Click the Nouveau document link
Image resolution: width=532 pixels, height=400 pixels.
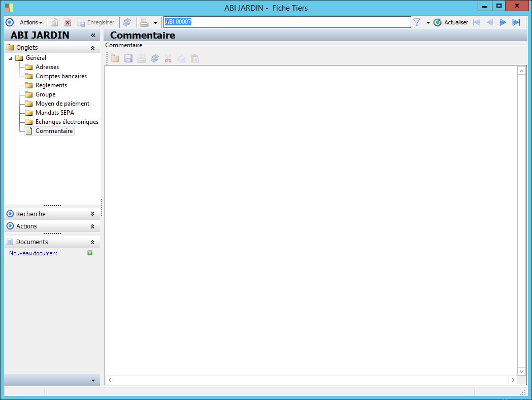pyautogui.click(x=33, y=253)
